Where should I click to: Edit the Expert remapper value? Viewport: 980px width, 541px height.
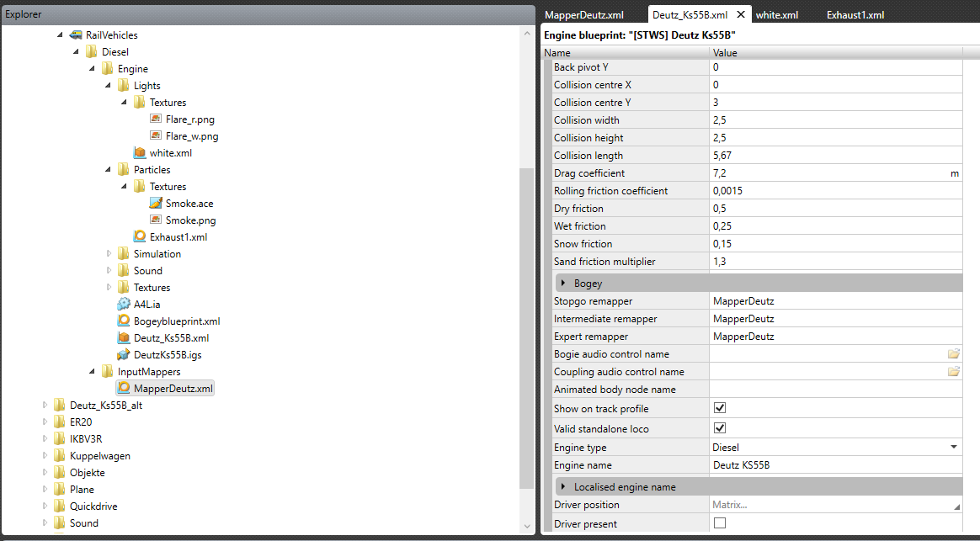[836, 336]
